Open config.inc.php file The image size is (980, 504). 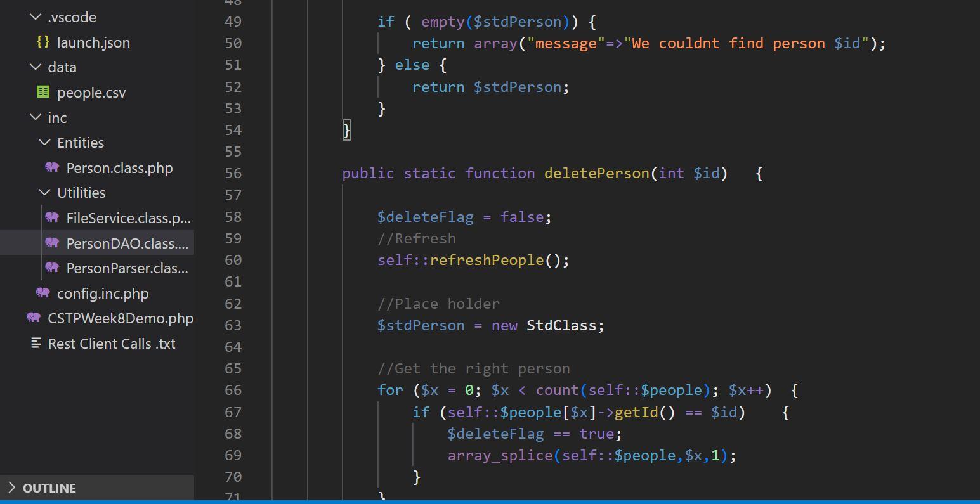tap(103, 294)
